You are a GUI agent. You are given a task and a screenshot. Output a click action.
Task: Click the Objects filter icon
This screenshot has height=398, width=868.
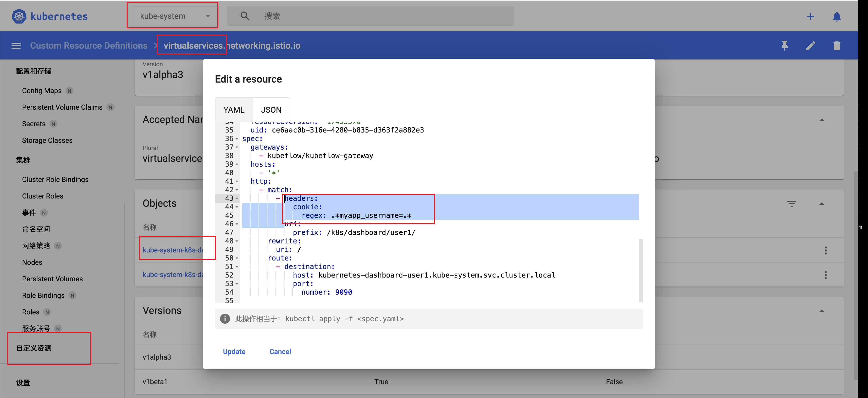[791, 203]
